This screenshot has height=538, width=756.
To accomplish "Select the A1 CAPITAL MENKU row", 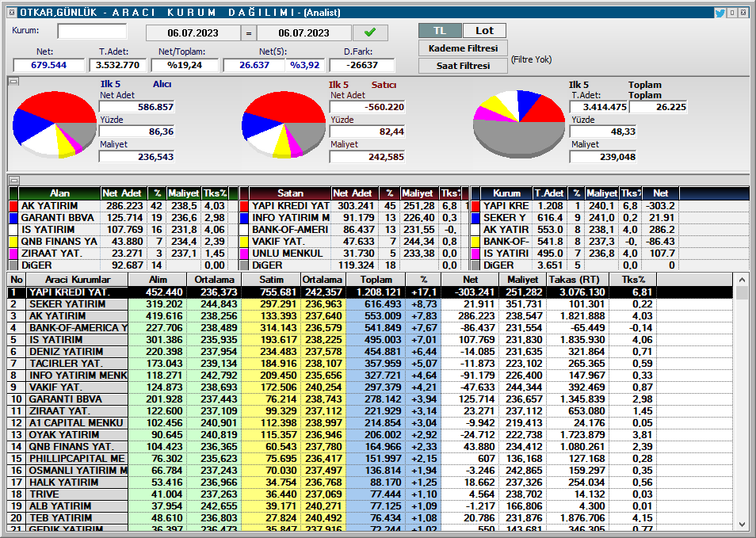I will (370, 423).
